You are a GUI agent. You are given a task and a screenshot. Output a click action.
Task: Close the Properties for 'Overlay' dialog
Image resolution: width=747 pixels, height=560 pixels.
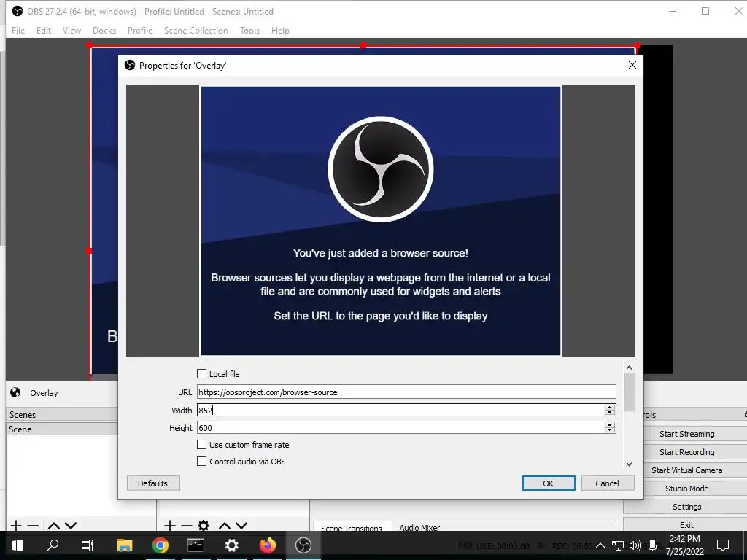tap(632, 65)
